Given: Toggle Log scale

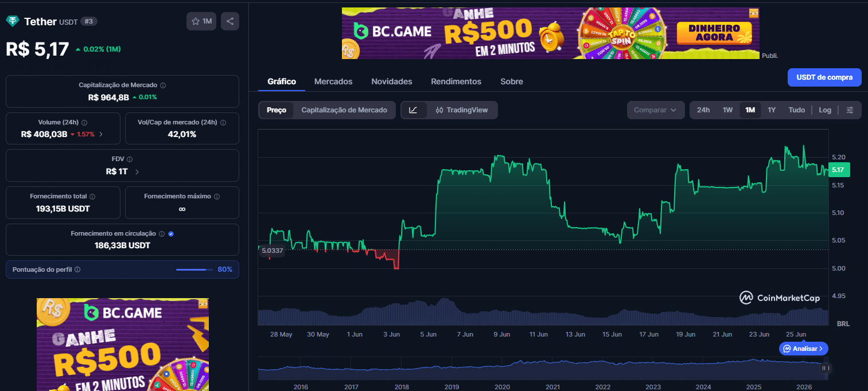Looking at the screenshot, I should (x=825, y=110).
